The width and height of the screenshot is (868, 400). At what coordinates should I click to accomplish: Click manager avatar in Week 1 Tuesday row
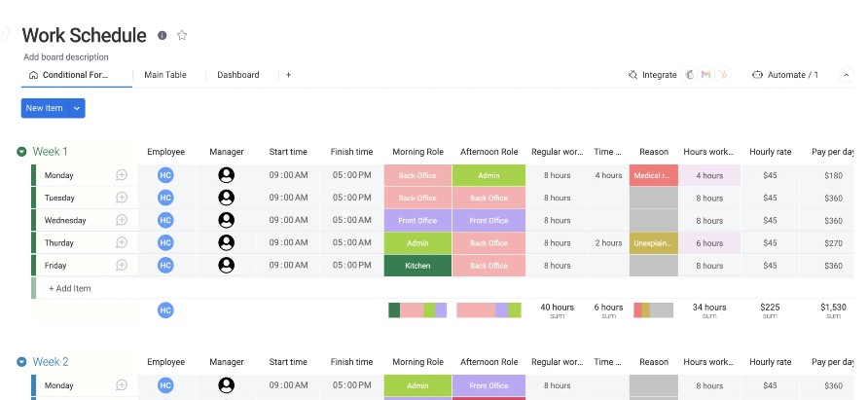coord(227,198)
